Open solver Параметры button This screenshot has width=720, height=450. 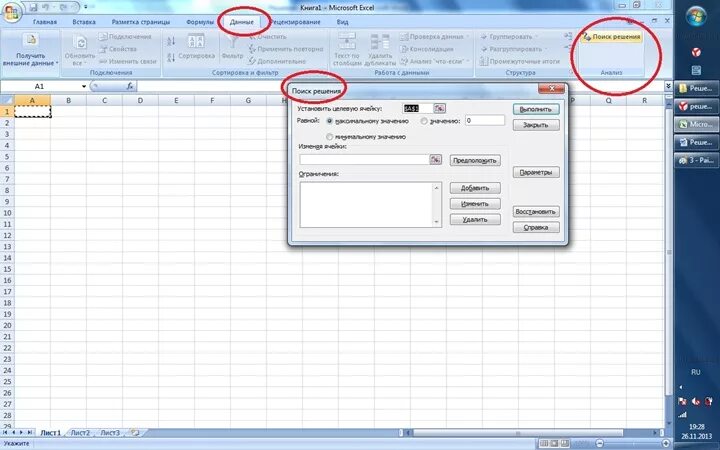[536, 172]
